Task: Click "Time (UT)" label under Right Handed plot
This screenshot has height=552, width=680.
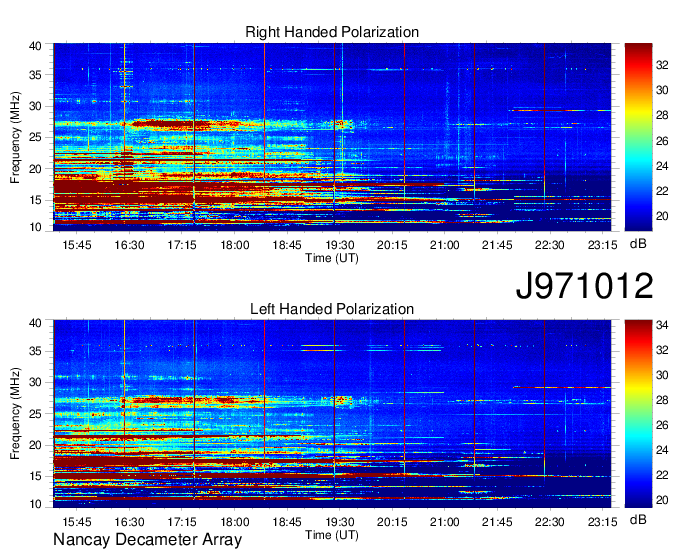Action: (x=332, y=258)
